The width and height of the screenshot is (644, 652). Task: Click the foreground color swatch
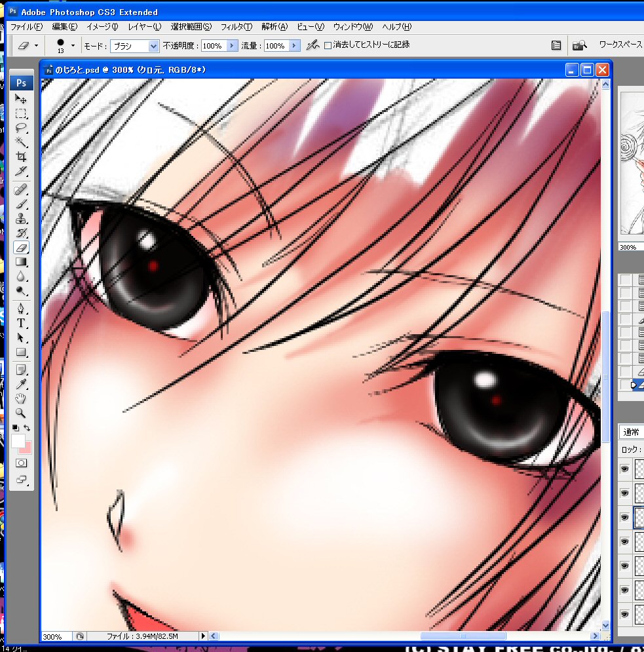pyautogui.click(x=18, y=441)
